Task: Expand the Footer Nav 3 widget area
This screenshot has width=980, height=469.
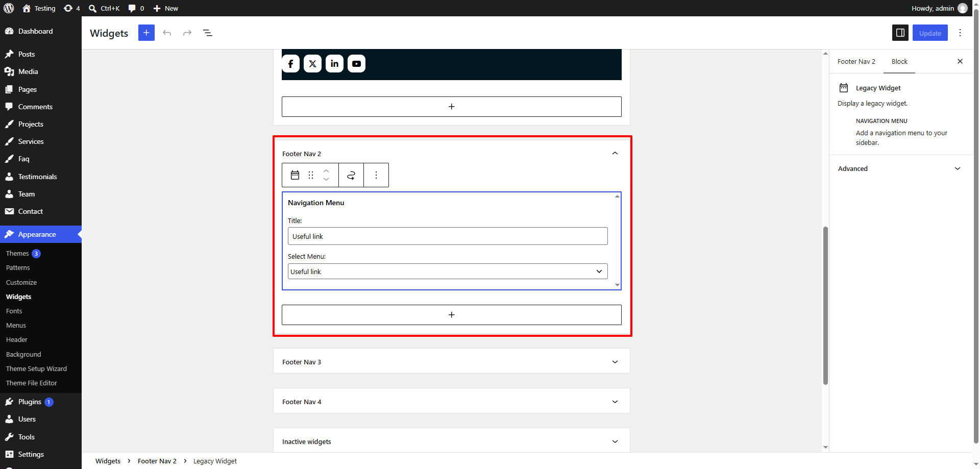Action: pyautogui.click(x=452, y=362)
